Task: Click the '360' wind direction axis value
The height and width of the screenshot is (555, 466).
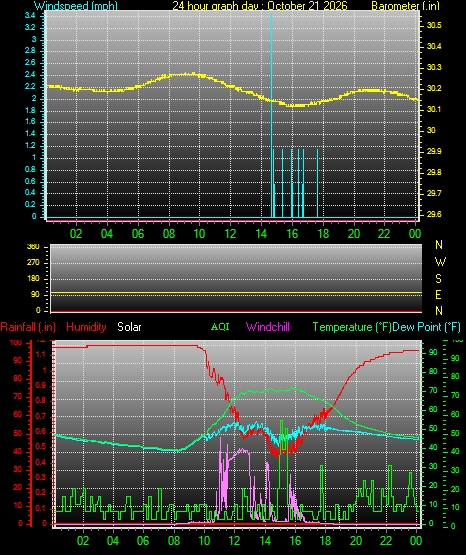Action: [x=33, y=247]
